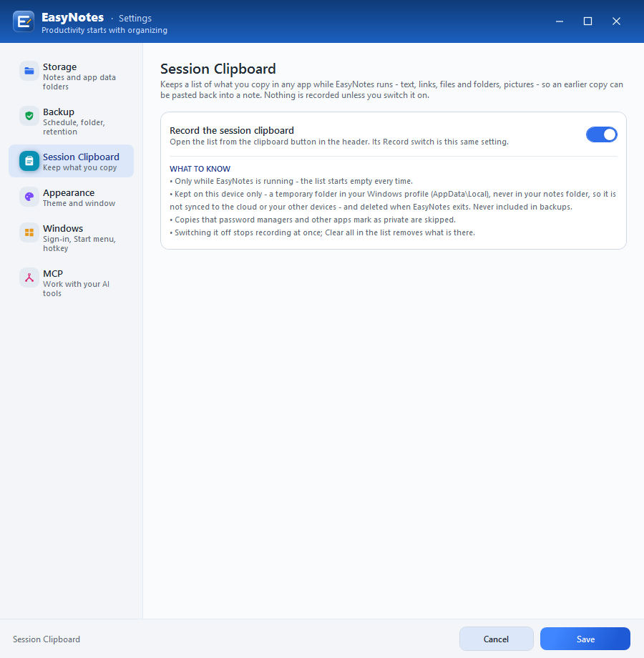Viewport: 644px width, 658px height.
Task: Click the Backup shield icon
Action: (29, 116)
